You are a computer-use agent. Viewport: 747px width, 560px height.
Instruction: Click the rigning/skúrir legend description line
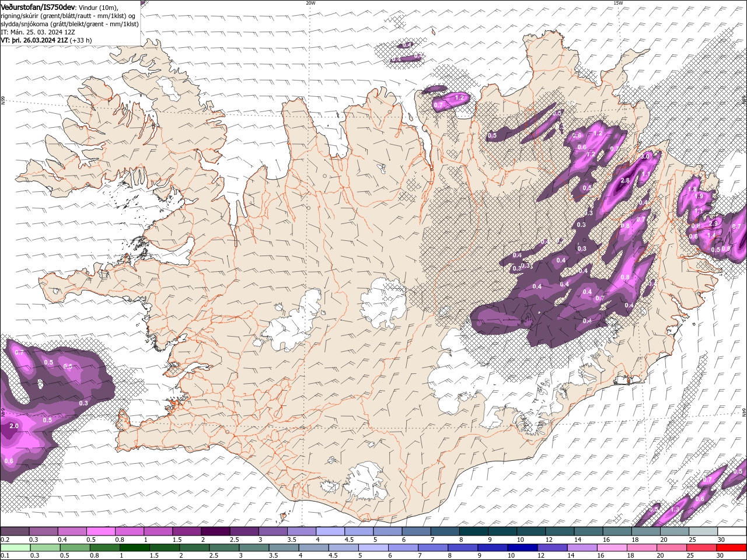point(69,15)
